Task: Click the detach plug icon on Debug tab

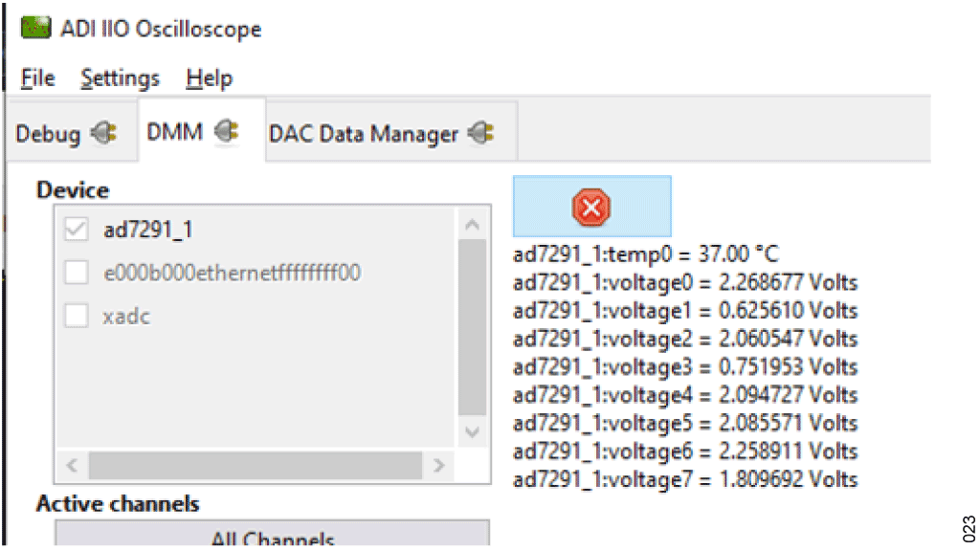Action: [x=103, y=133]
